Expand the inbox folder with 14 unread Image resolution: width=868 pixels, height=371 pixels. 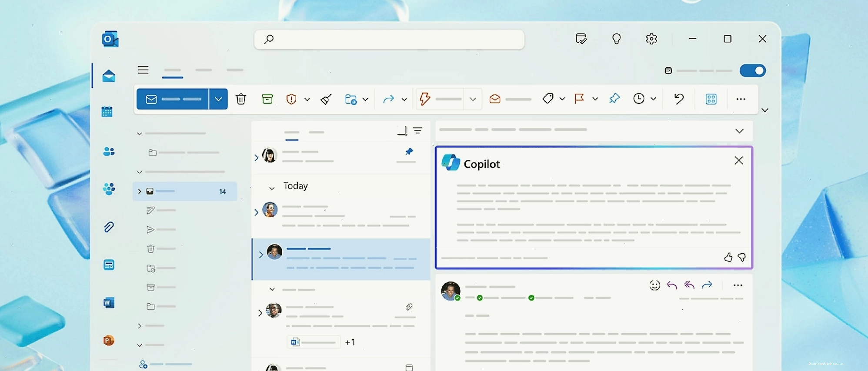click(139, 191)
